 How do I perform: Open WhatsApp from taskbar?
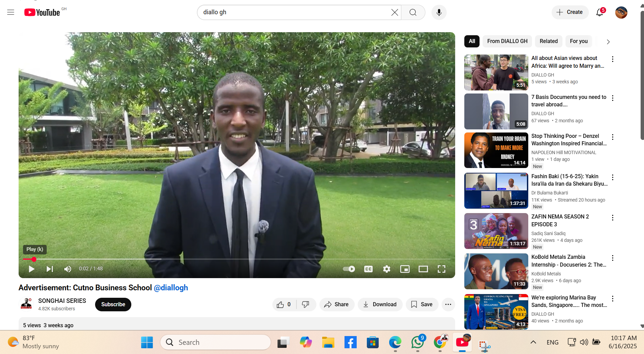(x=418, y=342)
